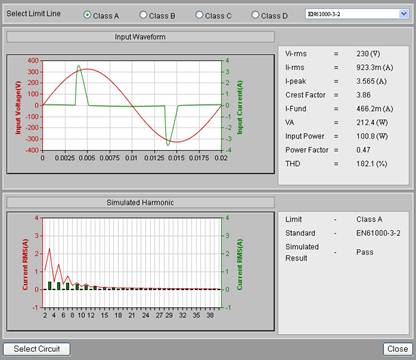Click the Simulated Result Pass text
This screenshot has height=360, width=416.
pos(365,252)
